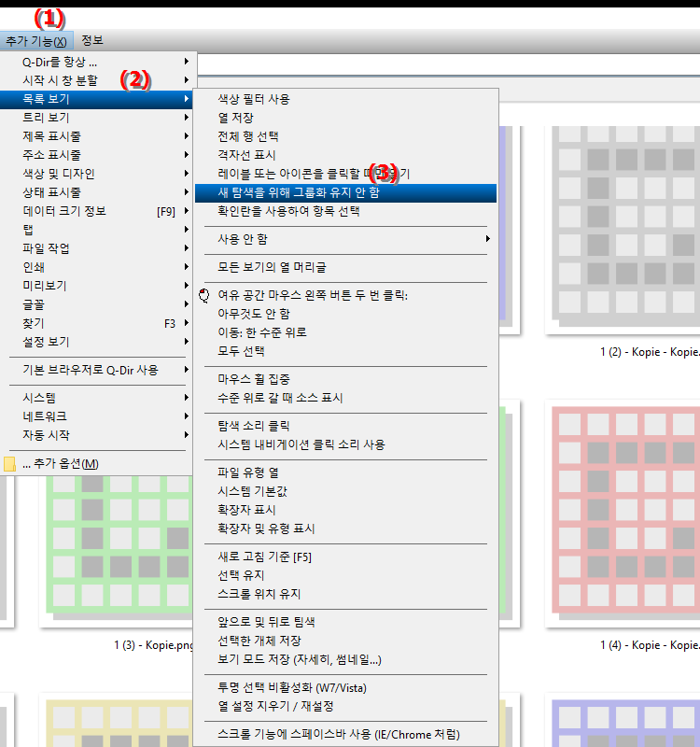Toggle 보기 모드 저장 (자세히, 썸네일...)
The height and width of the screenshot is (747, 700).
[x=345, y=659]
